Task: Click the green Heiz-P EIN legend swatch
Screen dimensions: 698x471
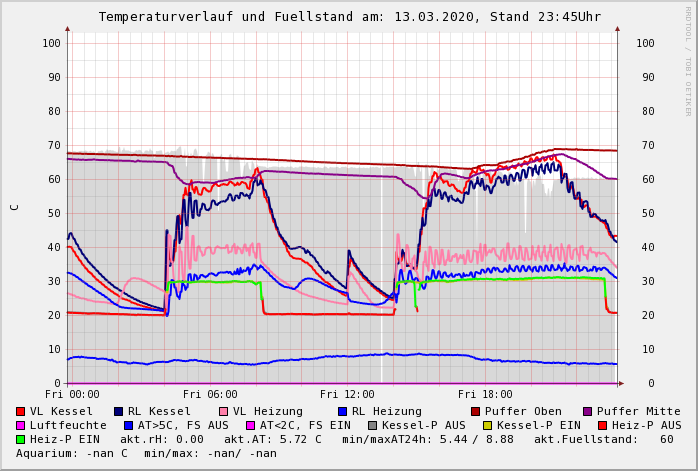Action: point(20,440)
